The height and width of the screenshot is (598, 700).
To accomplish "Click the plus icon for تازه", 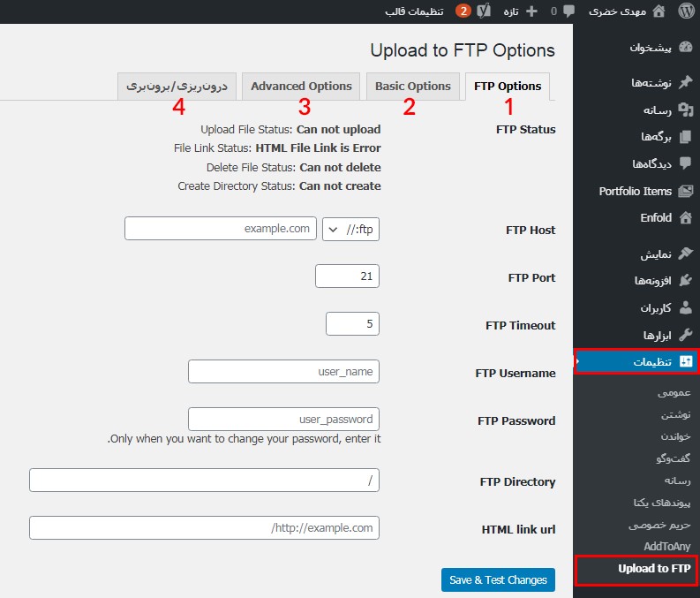I will pos(531,11).
